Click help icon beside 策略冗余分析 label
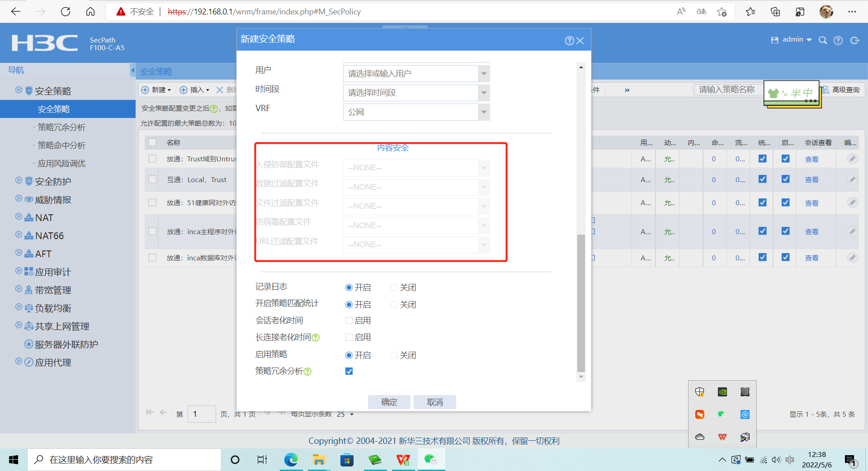The height and width of the screenshot is (471, 868). [x=307, y=372]
